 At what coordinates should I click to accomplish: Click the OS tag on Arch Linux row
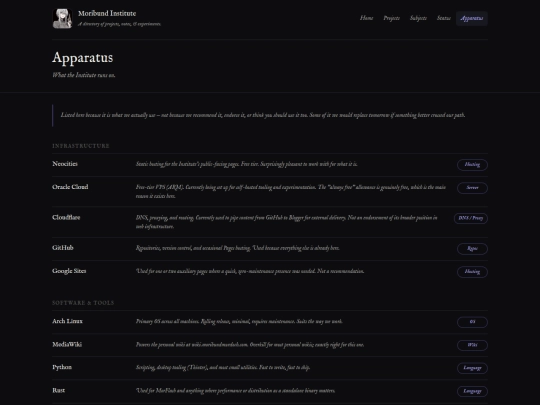472,322
